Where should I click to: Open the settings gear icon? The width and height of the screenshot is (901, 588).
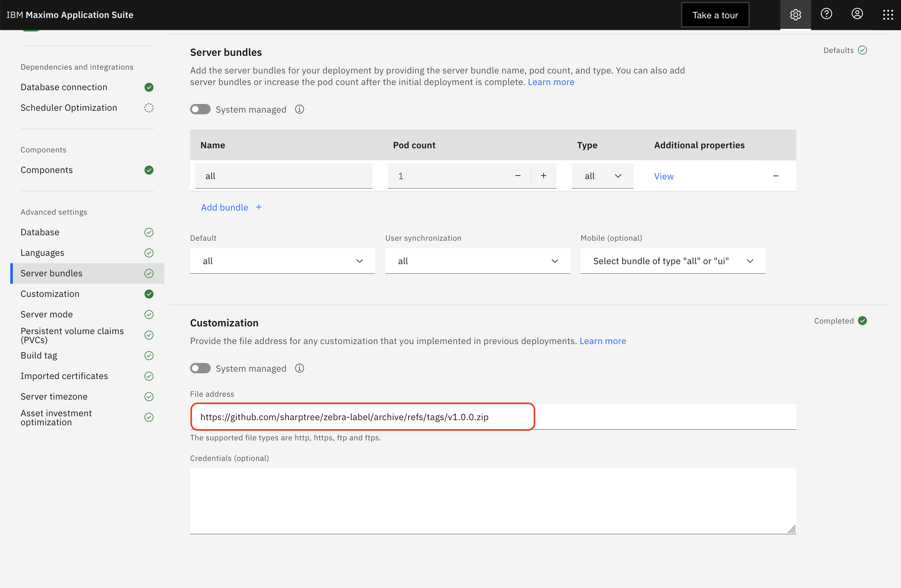point(795,15)
